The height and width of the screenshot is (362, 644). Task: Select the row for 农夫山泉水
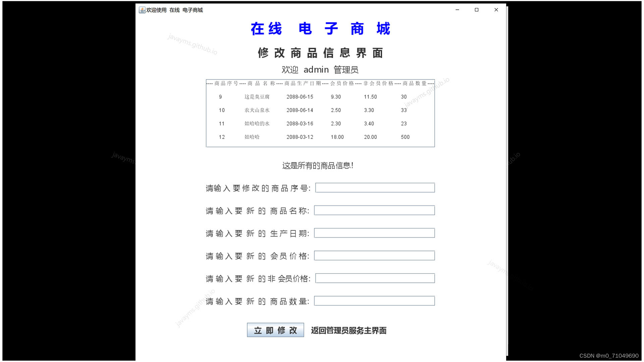[x=257, y=110]
